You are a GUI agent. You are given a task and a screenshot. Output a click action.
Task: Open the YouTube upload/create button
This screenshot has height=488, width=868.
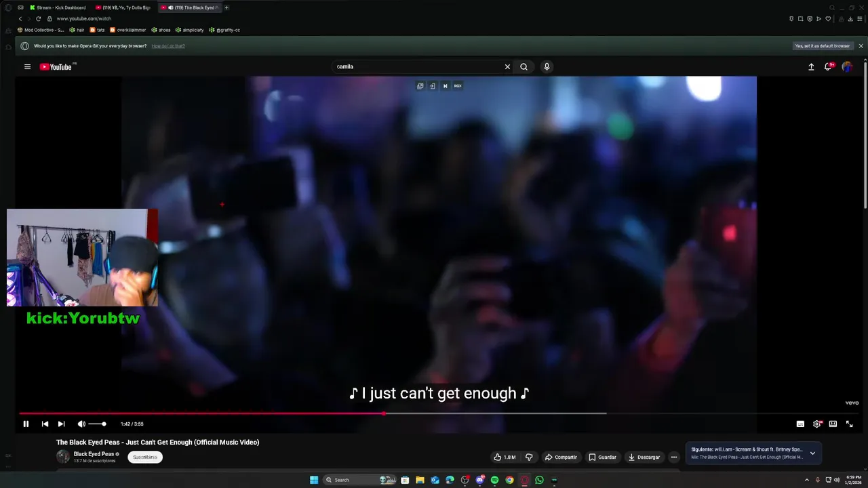[811, 66]
